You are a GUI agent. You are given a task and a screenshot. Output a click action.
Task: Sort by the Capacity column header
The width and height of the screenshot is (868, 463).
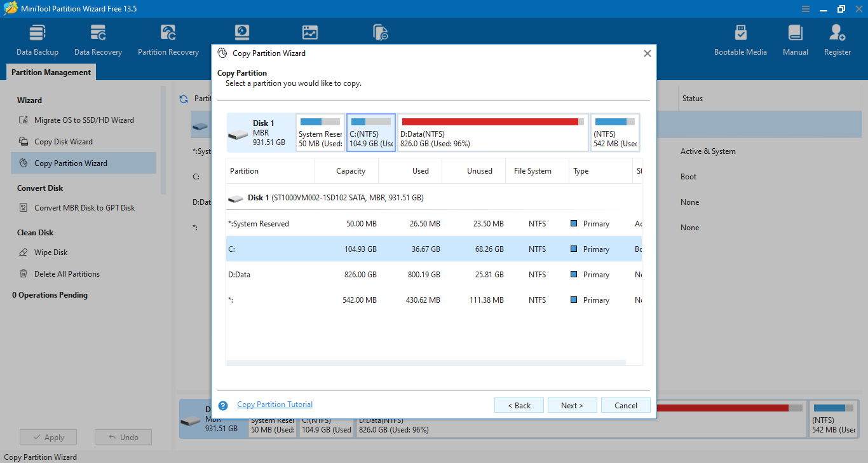[x=350, y=171]
